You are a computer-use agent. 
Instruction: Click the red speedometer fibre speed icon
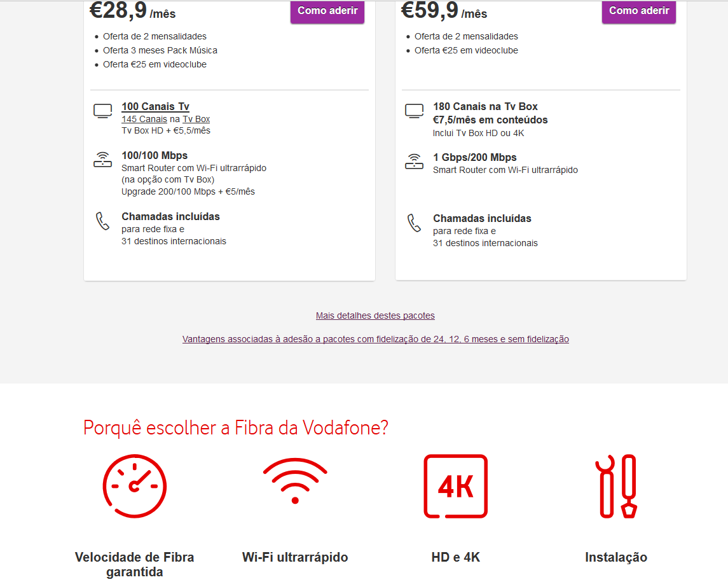[134, 486]
